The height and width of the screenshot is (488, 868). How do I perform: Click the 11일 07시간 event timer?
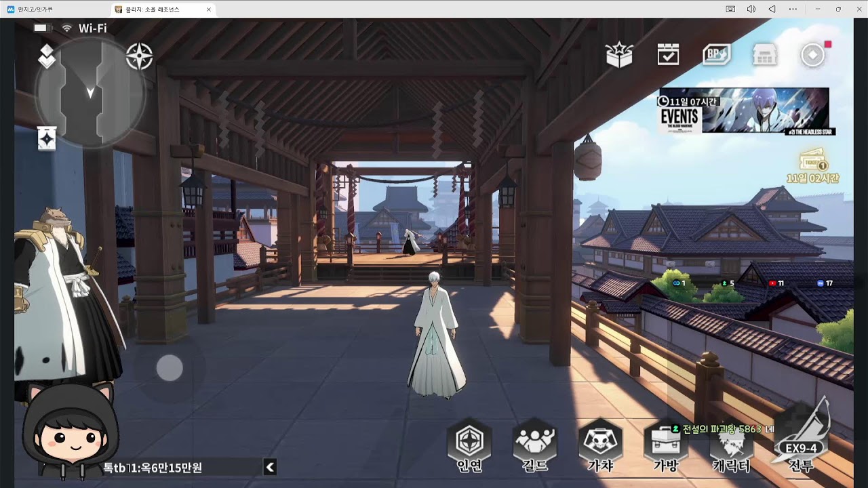tap(688, 101)
